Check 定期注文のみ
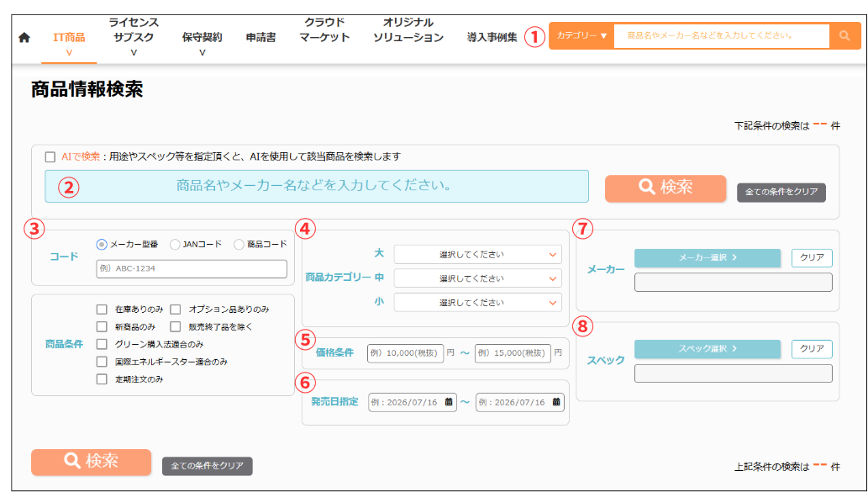 [102, 379]
